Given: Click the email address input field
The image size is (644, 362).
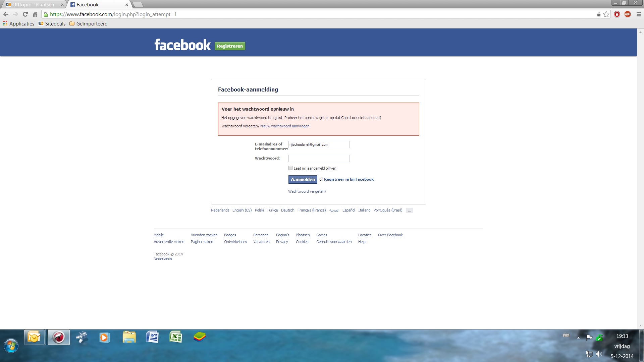Looking at the screenshot, I should [319, 144].
